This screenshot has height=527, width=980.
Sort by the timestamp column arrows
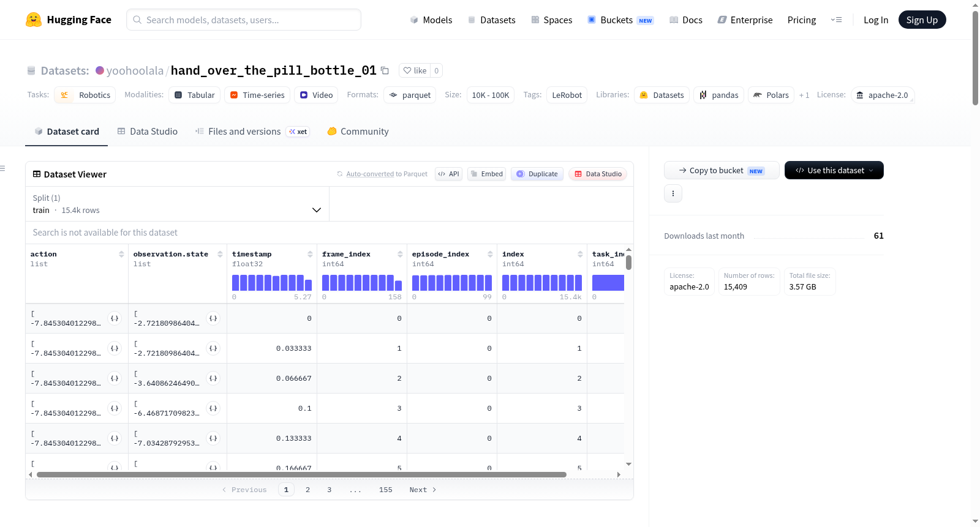point(310,254)
